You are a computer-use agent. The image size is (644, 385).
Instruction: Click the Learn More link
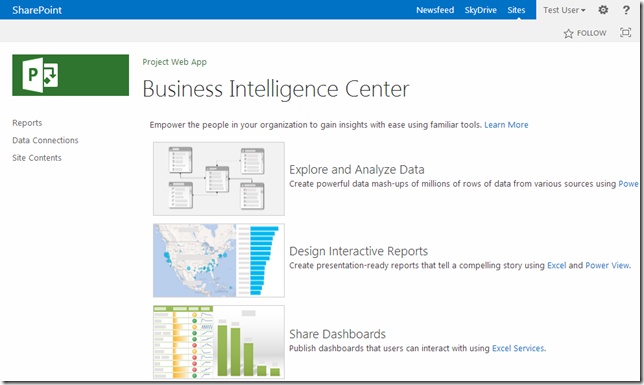506,125
